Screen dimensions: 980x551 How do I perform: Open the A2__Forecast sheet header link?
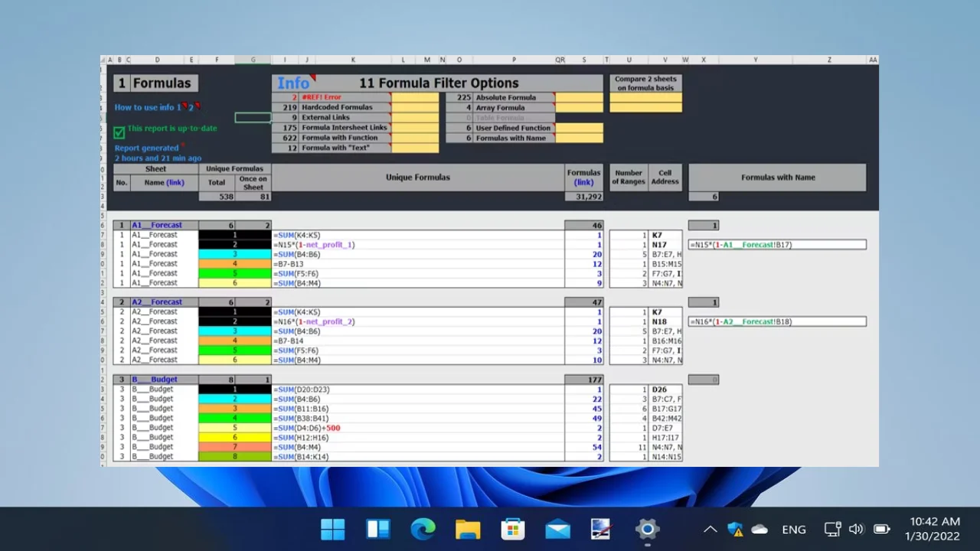tap(157, 302)
